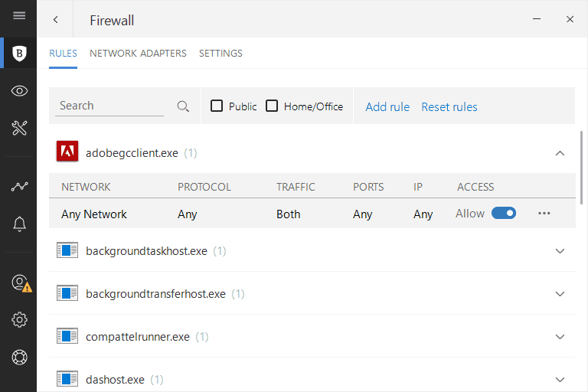Collapse the adobegcclient.exe rule group
Viewport: 588px width, 392px height.
[560, 153]
